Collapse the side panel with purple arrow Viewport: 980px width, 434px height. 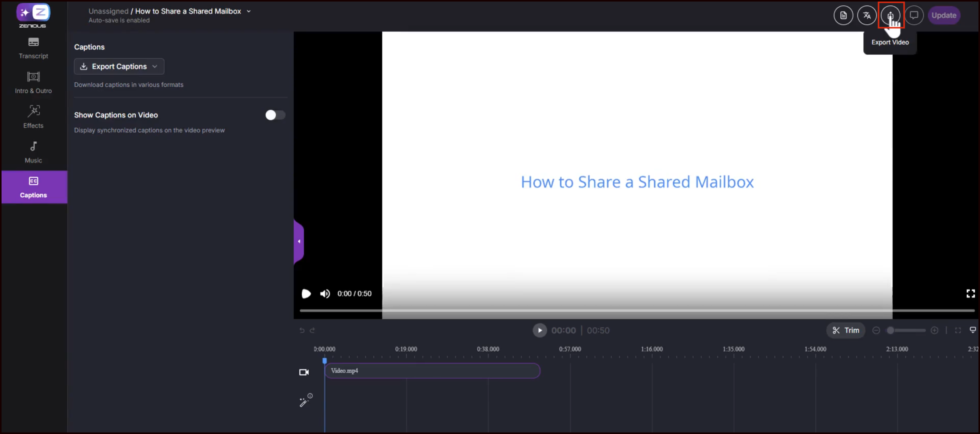(x=299, y=242)
